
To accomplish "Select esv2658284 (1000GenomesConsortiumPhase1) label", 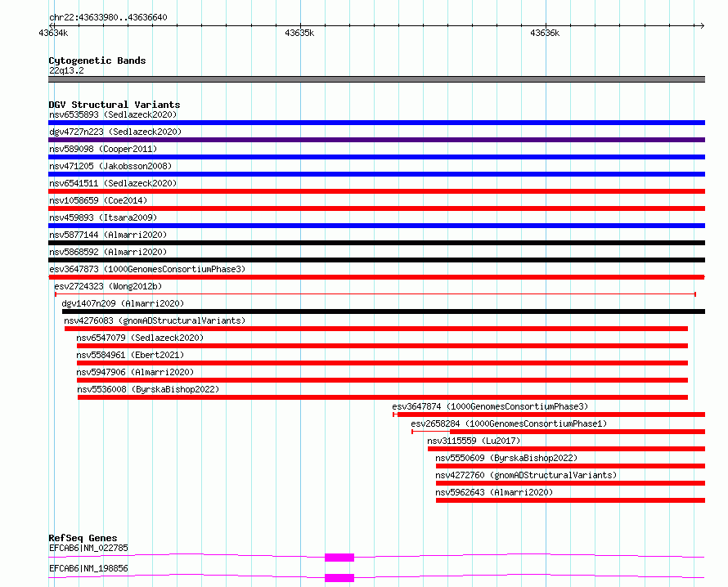I will [509, 423].
